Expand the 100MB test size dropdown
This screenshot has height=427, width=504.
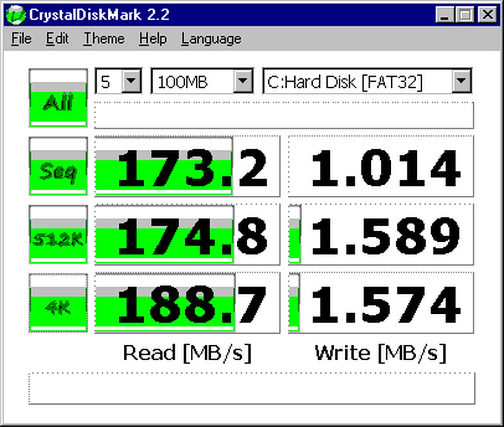(243, 81)
